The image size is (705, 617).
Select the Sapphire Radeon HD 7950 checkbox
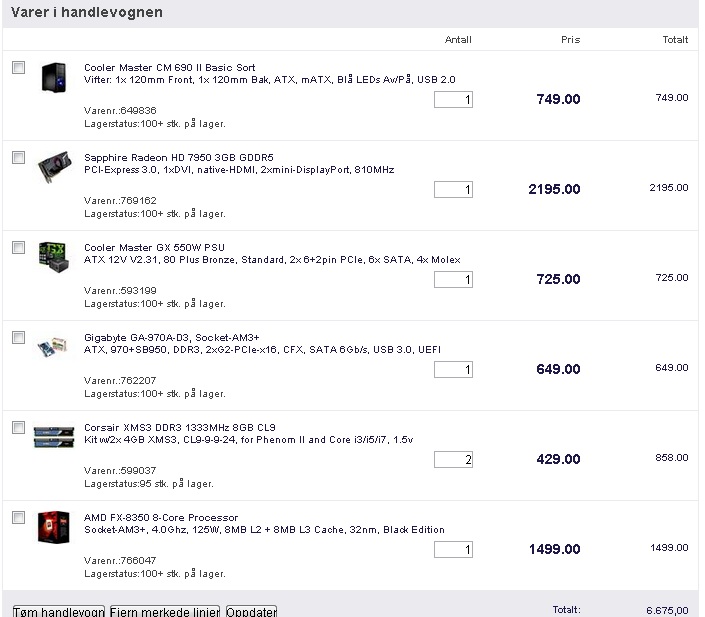18,157
